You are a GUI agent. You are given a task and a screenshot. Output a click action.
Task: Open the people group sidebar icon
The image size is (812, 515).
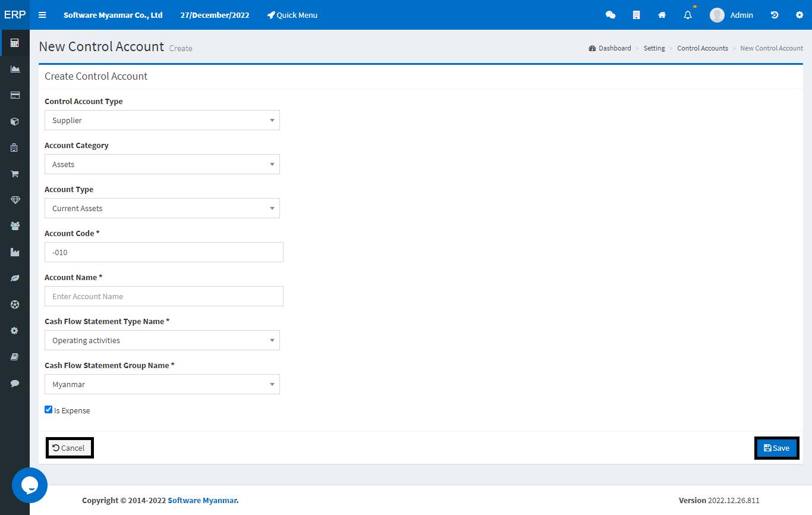(15, 226)
